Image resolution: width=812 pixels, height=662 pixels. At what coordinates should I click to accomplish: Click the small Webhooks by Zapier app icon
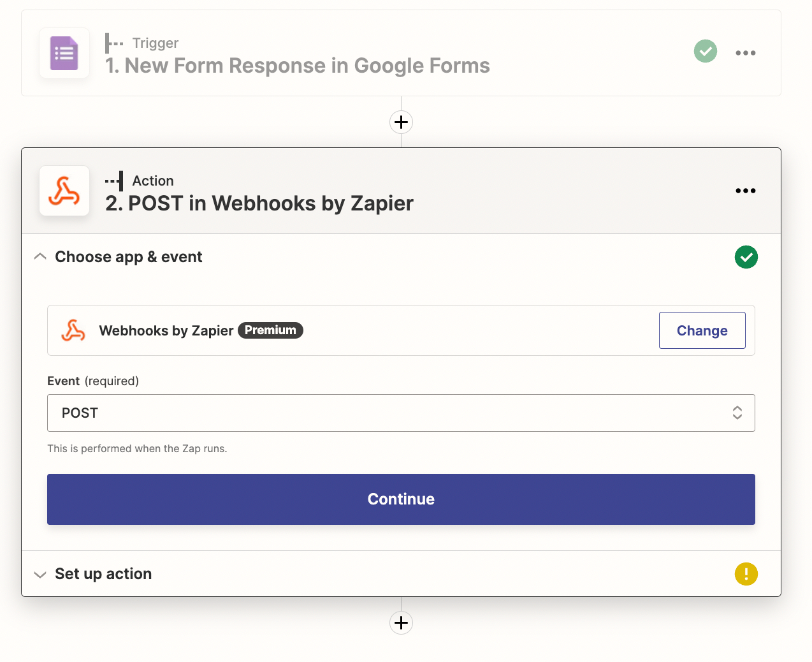tap(73, 330)
